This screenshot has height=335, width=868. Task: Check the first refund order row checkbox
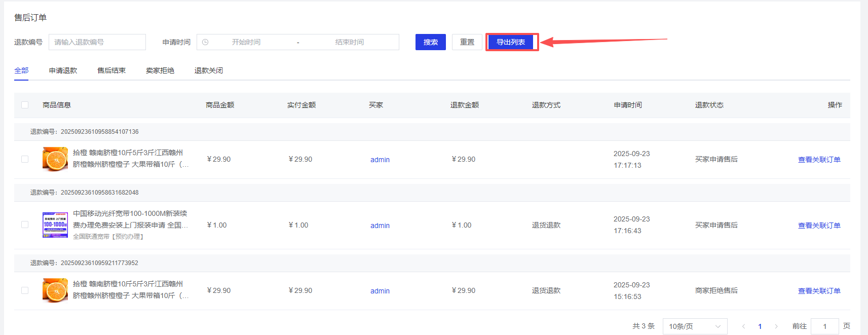coord(25,159)
